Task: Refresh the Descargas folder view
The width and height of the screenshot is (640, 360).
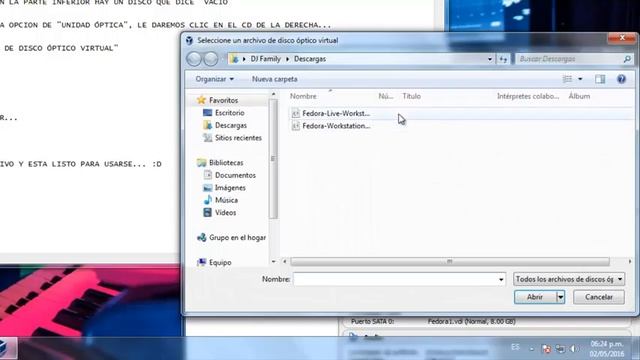Action: pyautogui.click(x=503, y=59)
